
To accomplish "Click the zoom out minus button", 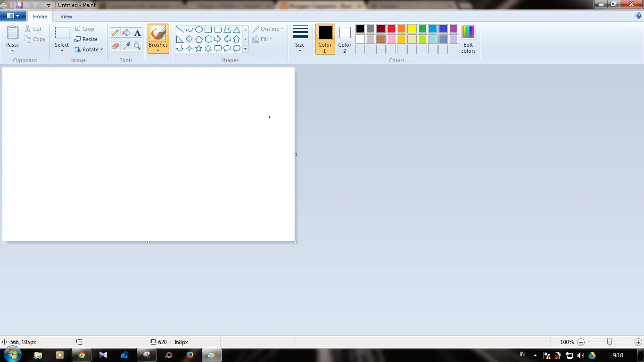I will pos(581,342).
